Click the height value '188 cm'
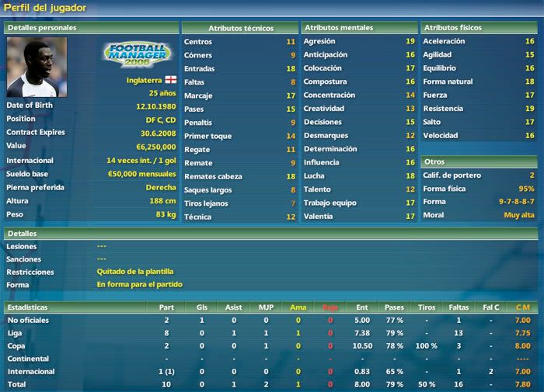Viewport: 544px width, 392px height. click(x=162, y=201)
